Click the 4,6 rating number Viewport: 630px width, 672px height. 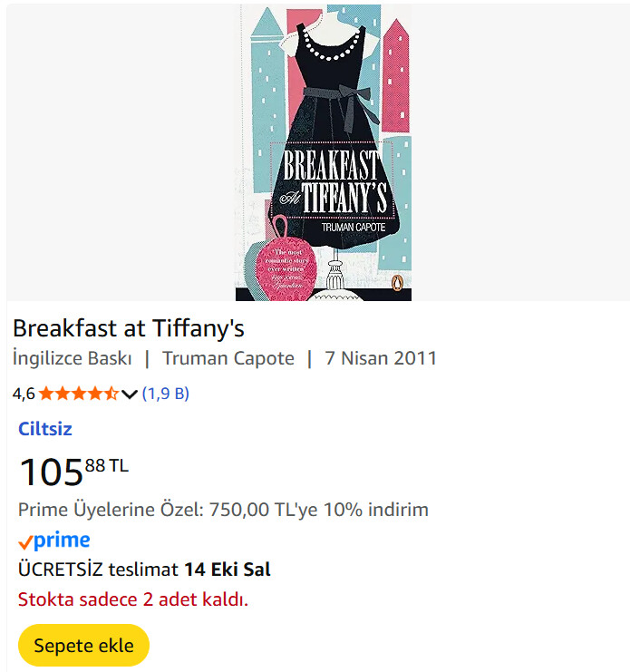[24, 394]
